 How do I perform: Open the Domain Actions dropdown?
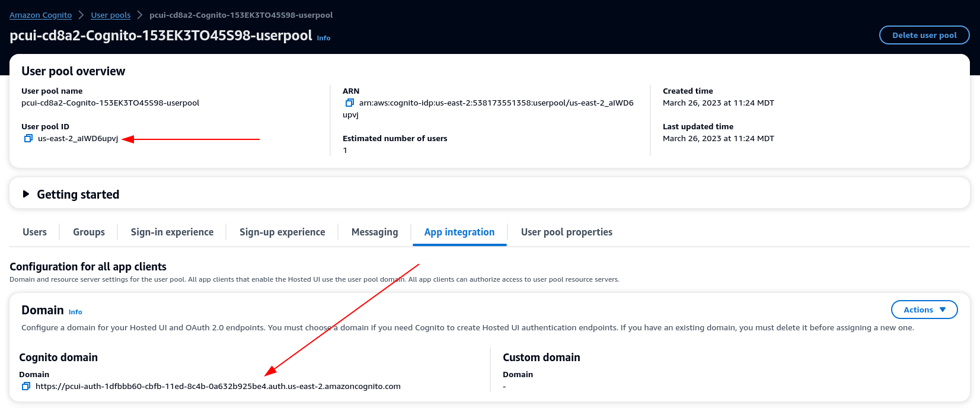click(x=924, y=310)
